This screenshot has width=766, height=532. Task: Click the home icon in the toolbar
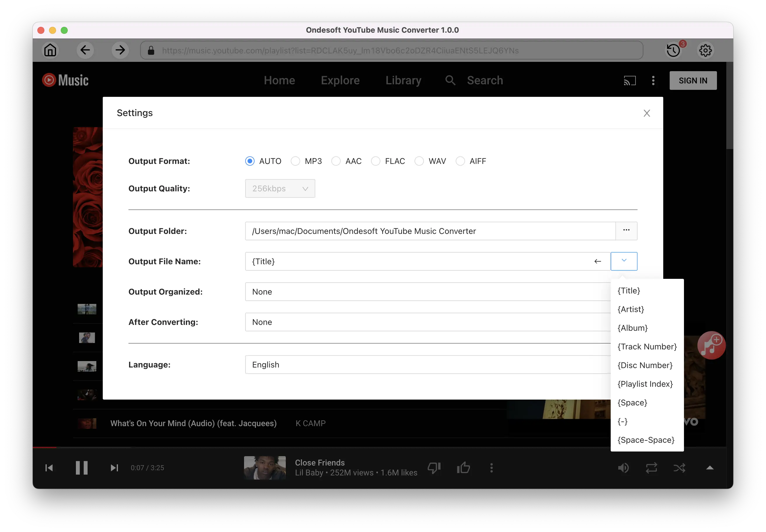[51, 50]
